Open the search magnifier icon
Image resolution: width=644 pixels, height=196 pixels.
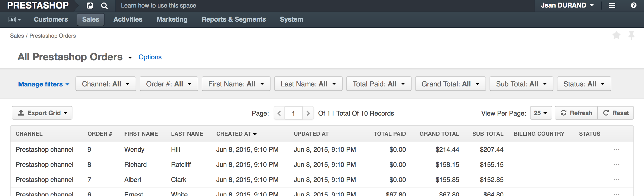[x=104, y=6]
